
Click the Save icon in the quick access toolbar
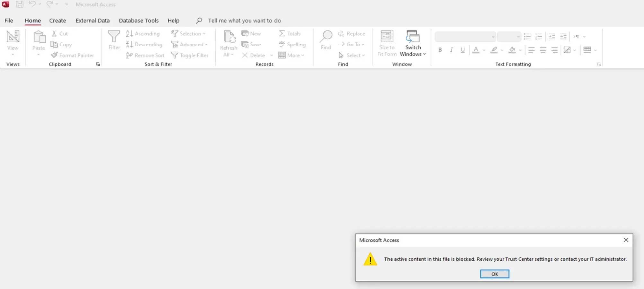(x=20, y=4)
